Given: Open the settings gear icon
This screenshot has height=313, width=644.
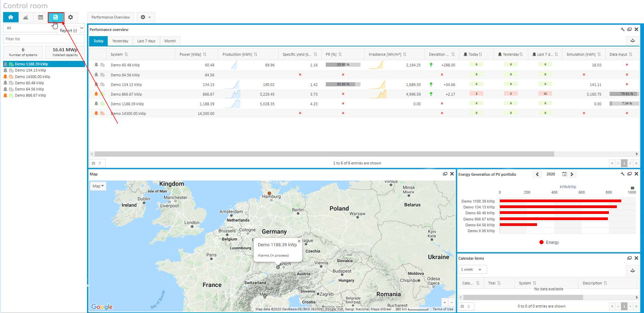Looking at the screenshot, I should [x=71, y=17].
